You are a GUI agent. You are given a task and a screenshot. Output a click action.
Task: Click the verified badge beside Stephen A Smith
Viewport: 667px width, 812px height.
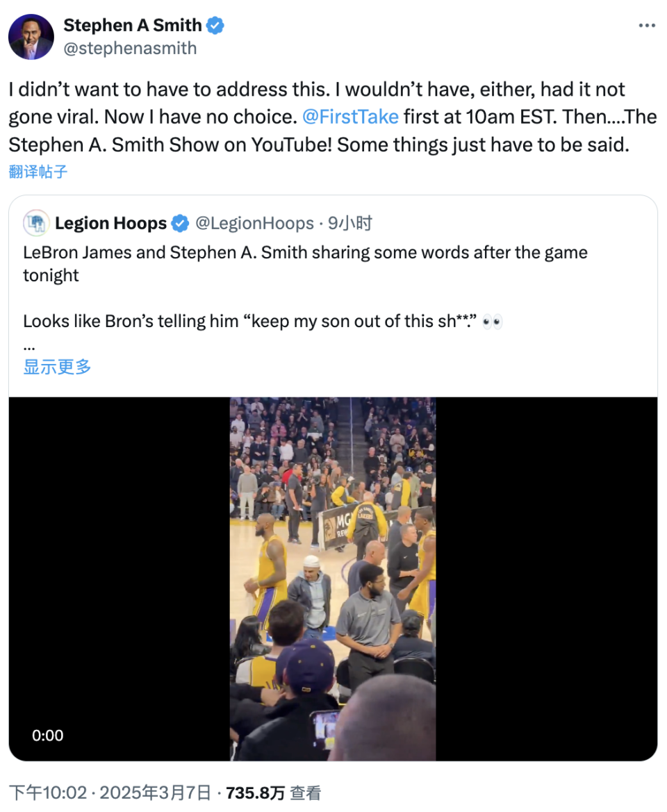click(x=216, y=26)
